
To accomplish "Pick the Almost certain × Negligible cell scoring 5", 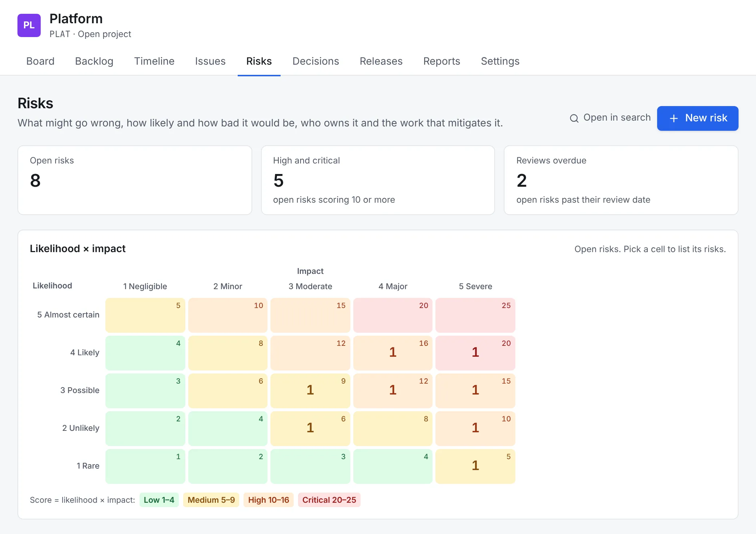I will (x=145, y=315).
